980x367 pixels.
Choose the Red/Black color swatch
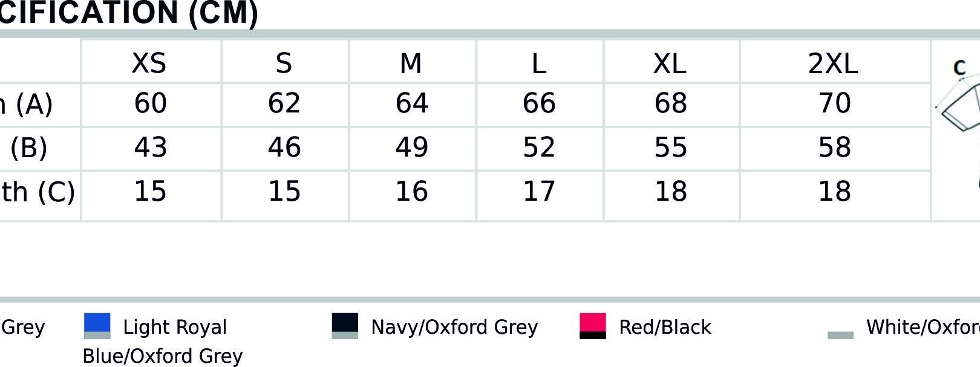click(593, 326)
